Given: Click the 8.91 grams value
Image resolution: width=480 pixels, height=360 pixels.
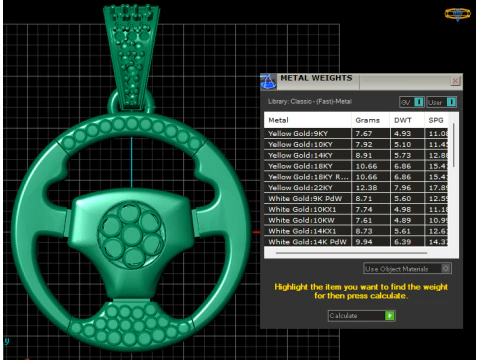Looking at the screenshot, I should tap(364, 155).
